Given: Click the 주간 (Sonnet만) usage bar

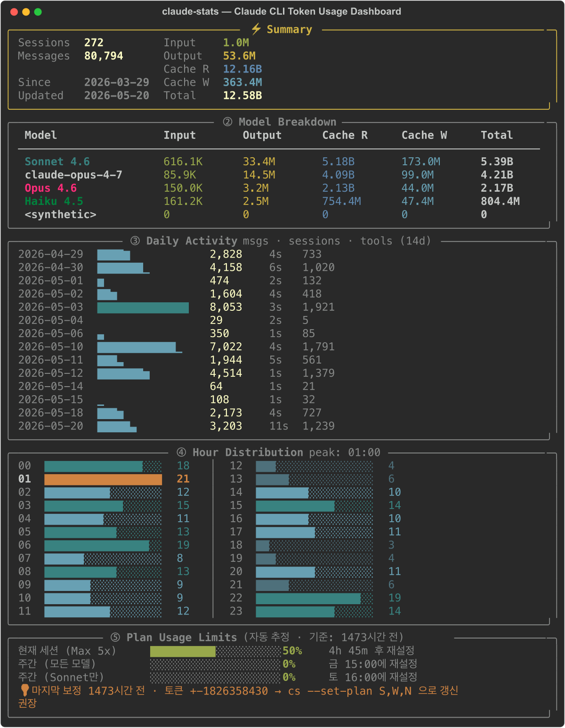Looking at the screenshot, I should (215, 678).
